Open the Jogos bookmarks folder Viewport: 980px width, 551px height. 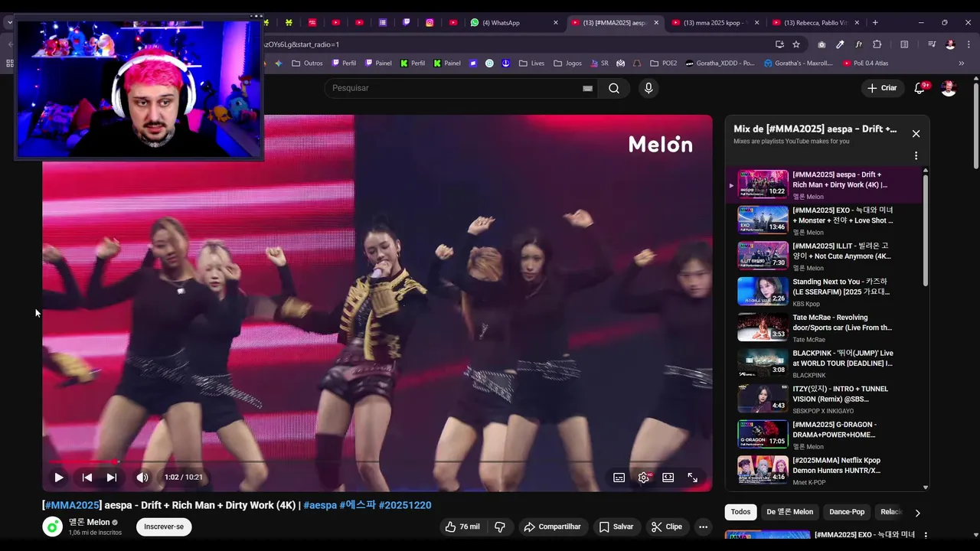pyautogui.click(x=568, y=64)
